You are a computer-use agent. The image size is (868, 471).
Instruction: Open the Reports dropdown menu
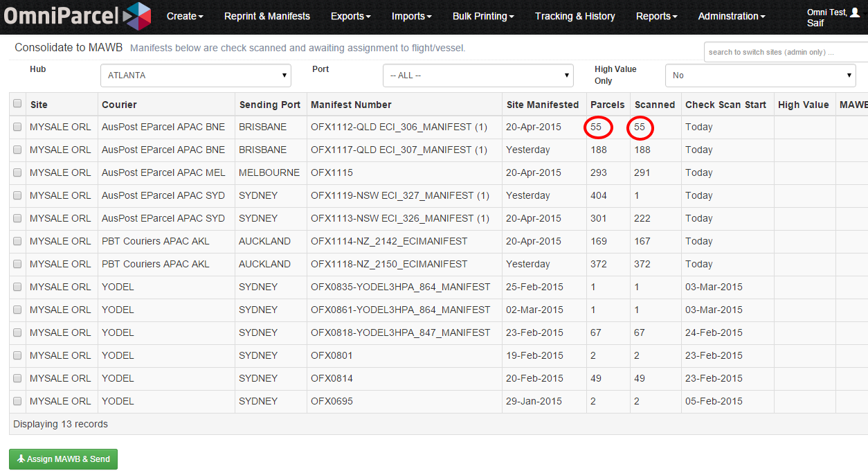[655, 16]
